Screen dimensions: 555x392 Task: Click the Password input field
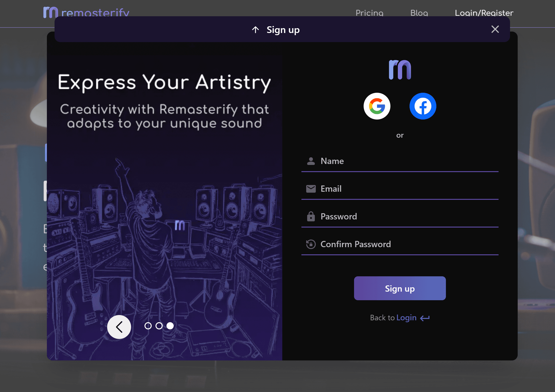pos(406,216)
